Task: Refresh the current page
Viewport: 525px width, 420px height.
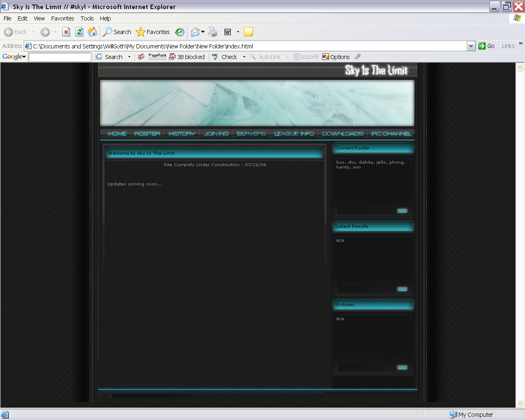Action: 80,32
